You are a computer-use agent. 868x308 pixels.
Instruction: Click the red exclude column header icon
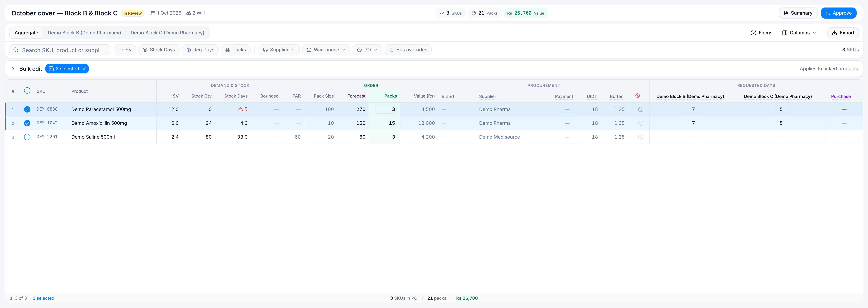638,96
